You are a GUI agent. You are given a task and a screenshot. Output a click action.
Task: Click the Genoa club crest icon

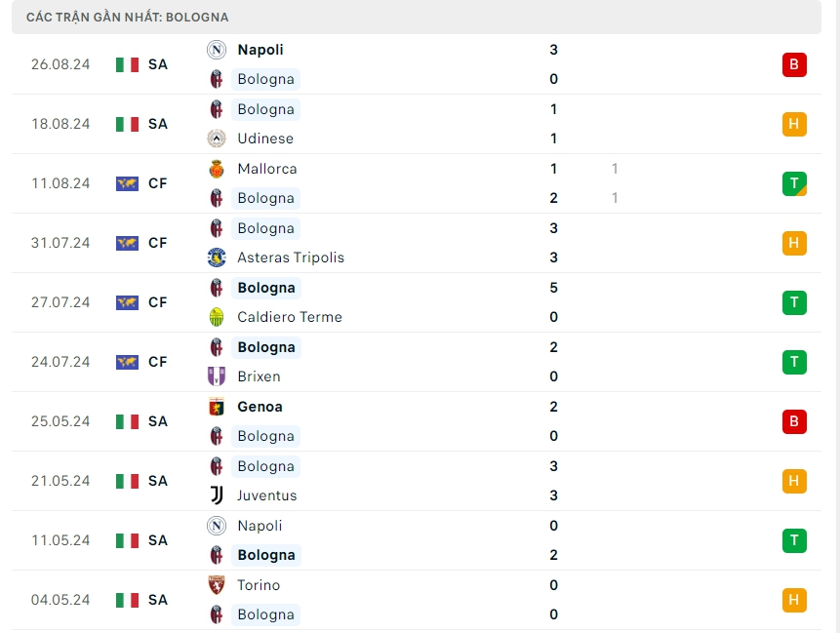point(217,407)
